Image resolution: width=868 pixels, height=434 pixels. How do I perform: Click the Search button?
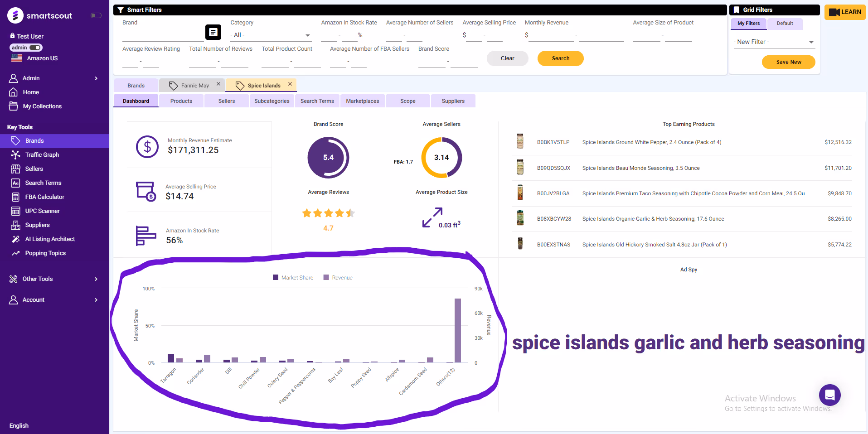(x=561, y=58)
